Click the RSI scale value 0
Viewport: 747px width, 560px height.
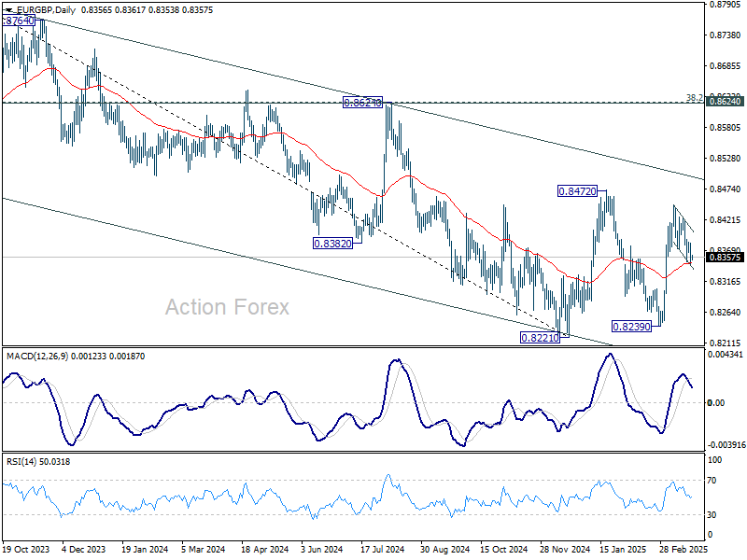coord(710,535)
